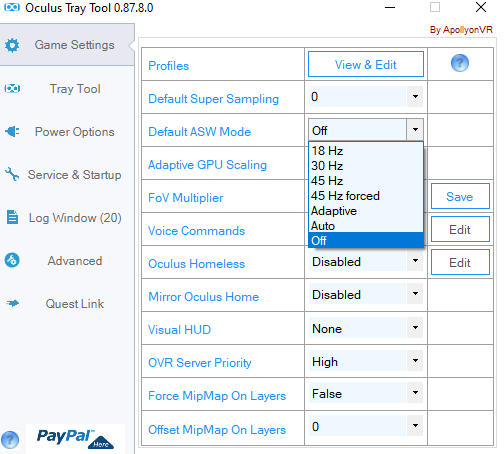This screenshot has height=454, width=504.
Task: Minimize the Oculus Tray Tool window
Action: (390, 7)
